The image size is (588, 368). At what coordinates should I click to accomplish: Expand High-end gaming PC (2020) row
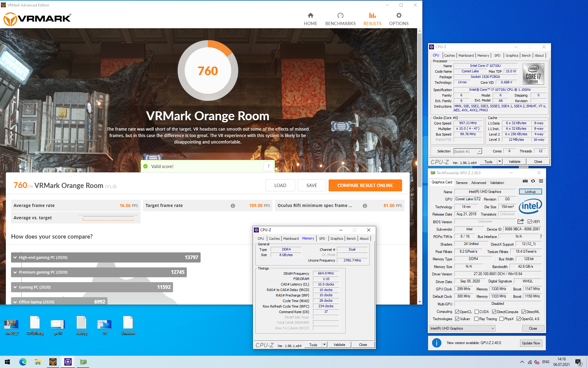(106, 257)
